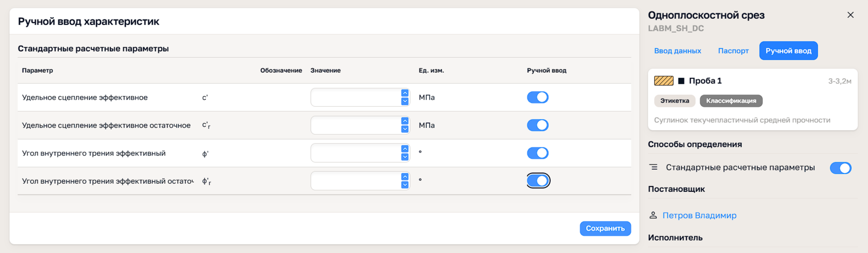Click the person icon next to Петров Владимир
868x253 pixels.
[653, 215]
